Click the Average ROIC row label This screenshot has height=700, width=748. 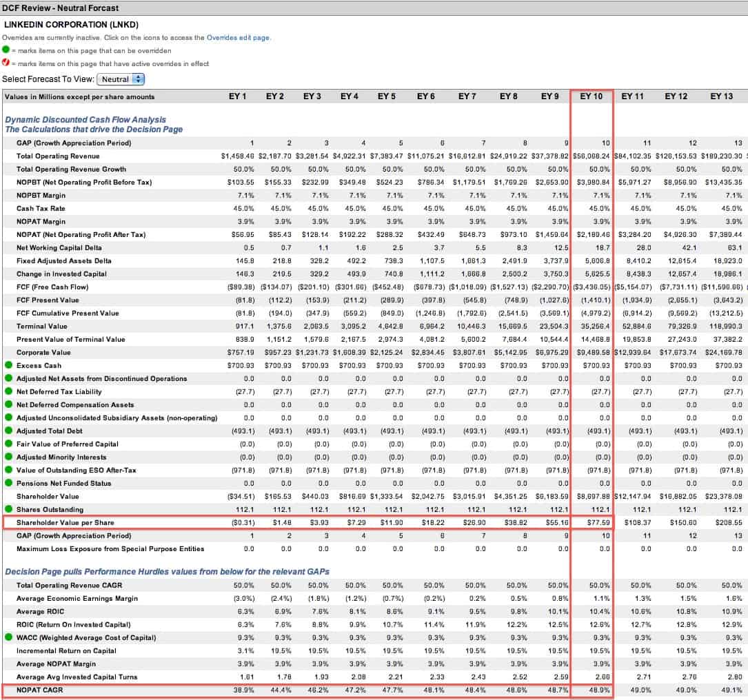40,611
